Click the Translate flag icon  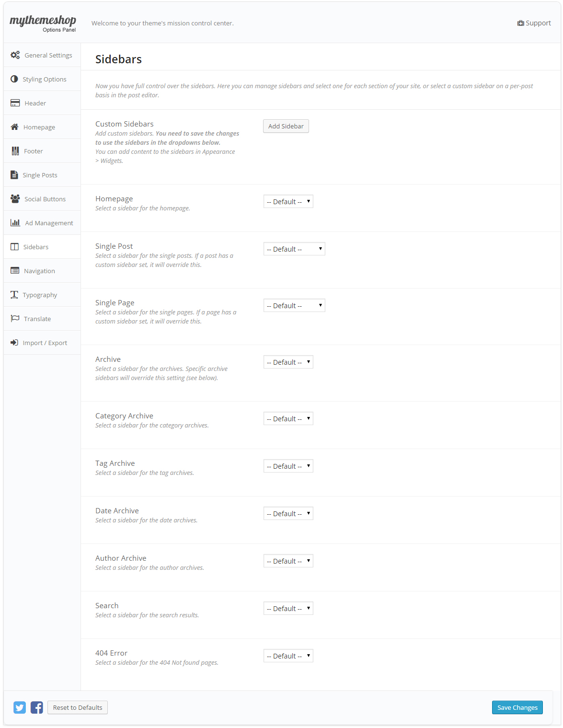coord(15,319)
